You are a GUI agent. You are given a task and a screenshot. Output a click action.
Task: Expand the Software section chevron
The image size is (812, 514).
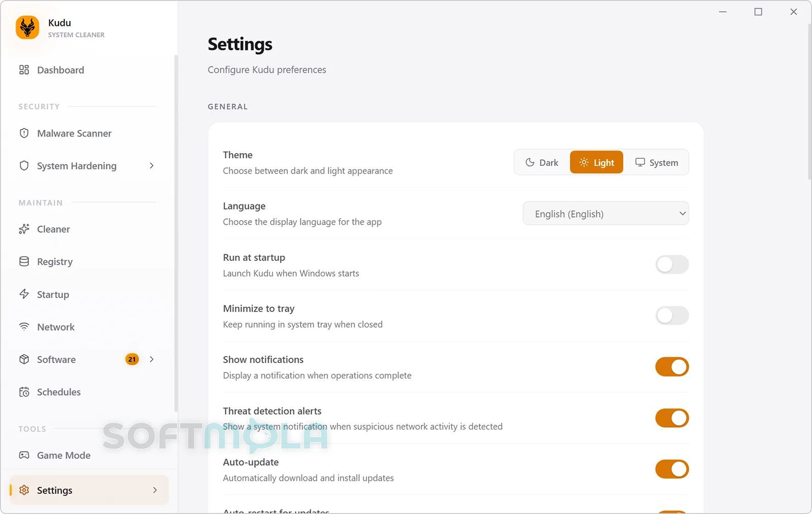152,359
